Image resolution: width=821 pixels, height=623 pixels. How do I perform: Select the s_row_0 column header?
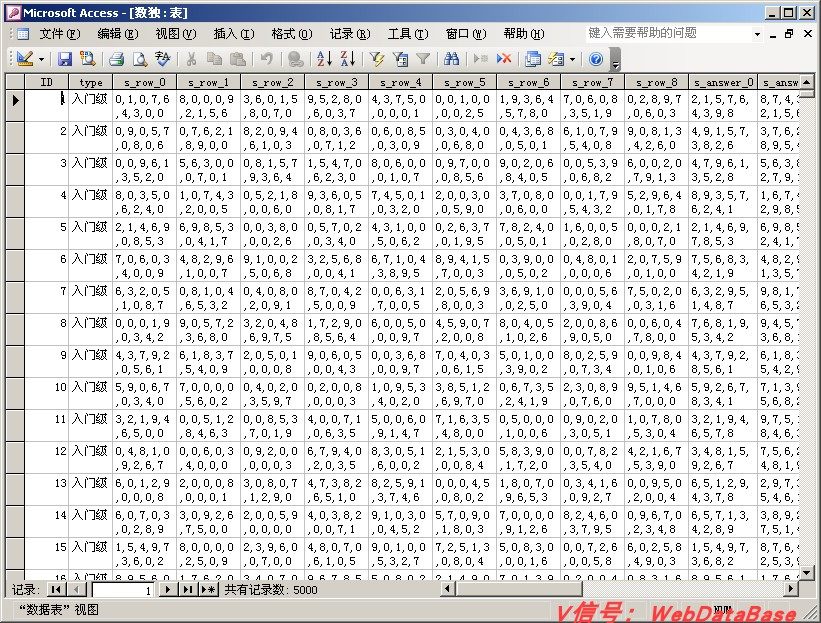click(145, 82)
